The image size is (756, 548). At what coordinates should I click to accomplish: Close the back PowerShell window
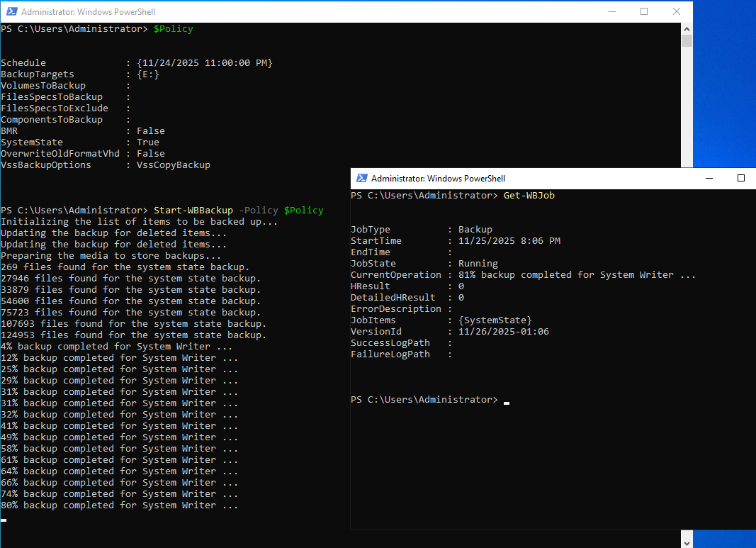coord(677,11)
